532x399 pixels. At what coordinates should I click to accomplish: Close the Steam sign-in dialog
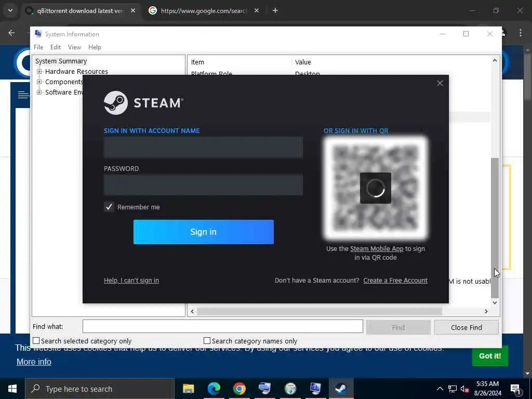pos(440,83)
